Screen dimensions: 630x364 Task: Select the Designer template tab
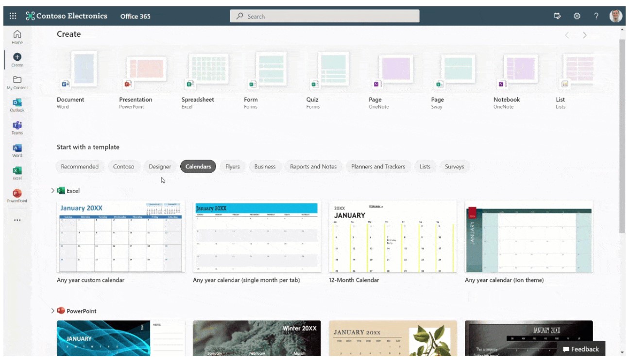point(160,166)
